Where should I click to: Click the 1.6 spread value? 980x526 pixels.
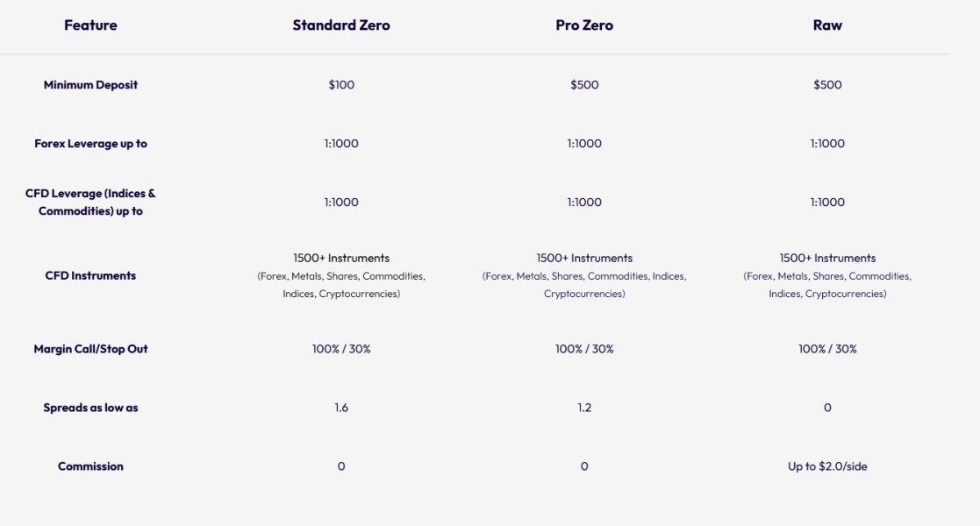[341, 408]
